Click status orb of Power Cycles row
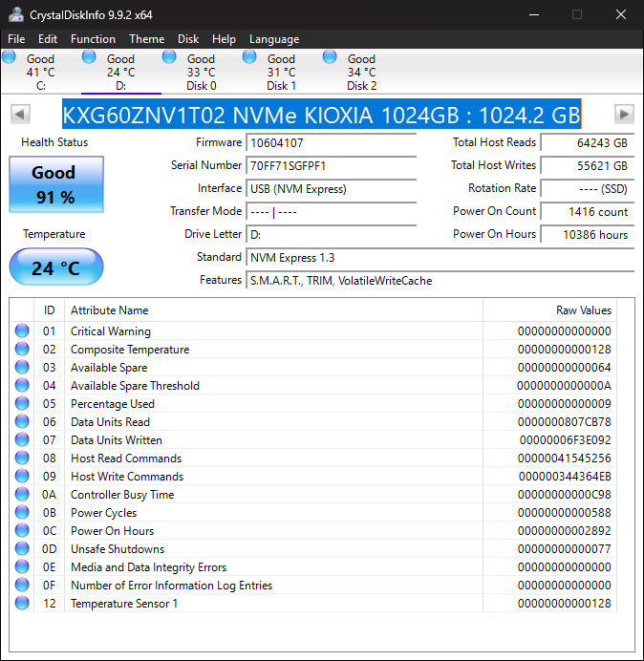 [22, 512]
